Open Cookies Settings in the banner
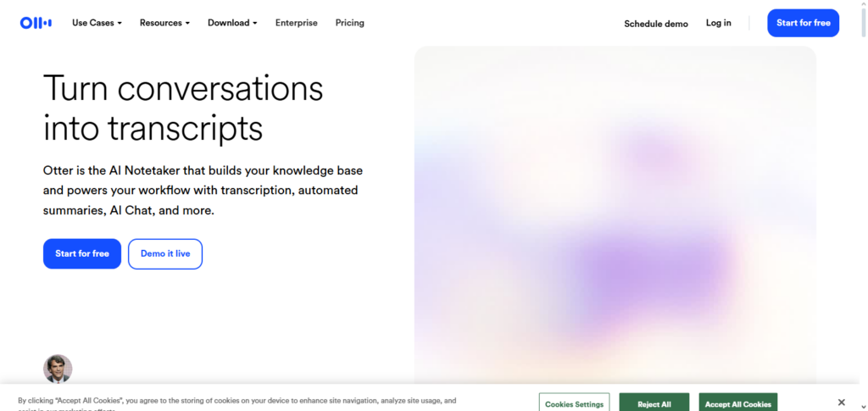Screen dimensions: 868x411 pos(574,403)
